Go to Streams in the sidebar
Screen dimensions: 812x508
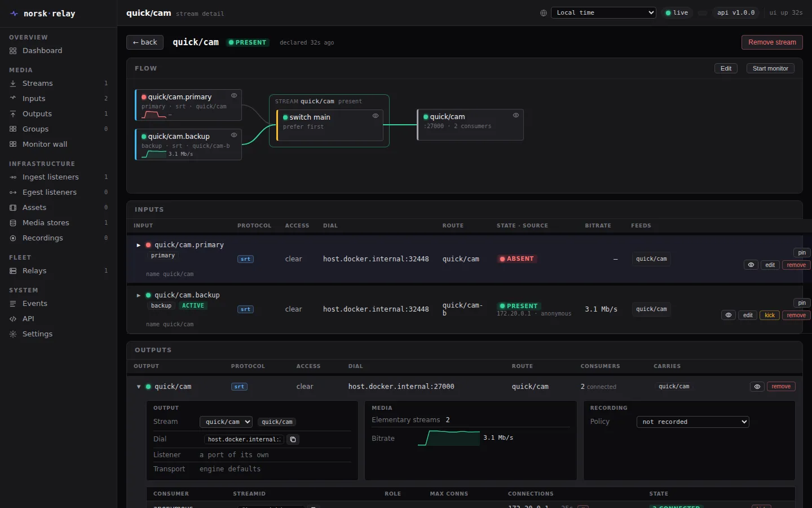pos(37,84)
